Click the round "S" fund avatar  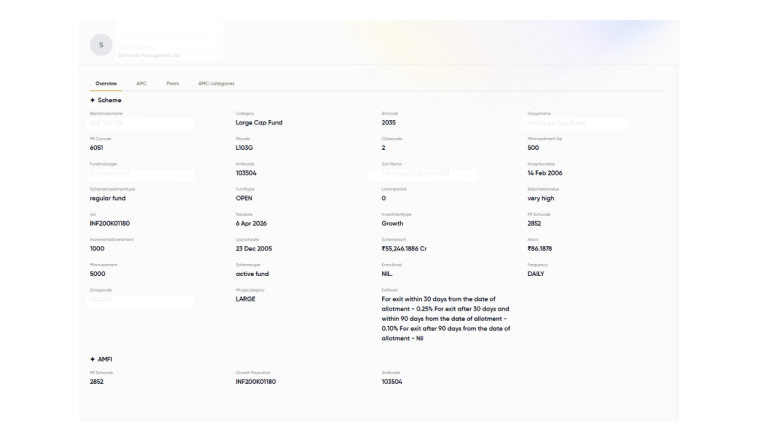(101, 45)
